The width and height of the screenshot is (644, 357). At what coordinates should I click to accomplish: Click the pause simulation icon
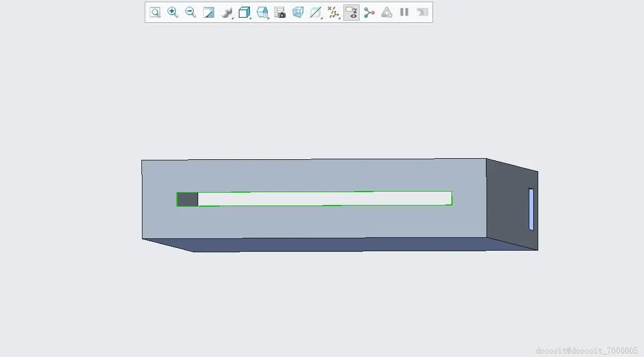coord(404,12)
